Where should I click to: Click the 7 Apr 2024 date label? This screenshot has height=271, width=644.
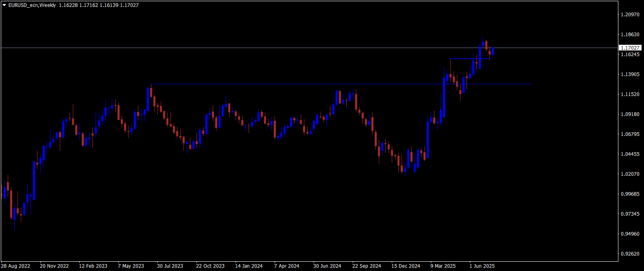click(286, 266)
